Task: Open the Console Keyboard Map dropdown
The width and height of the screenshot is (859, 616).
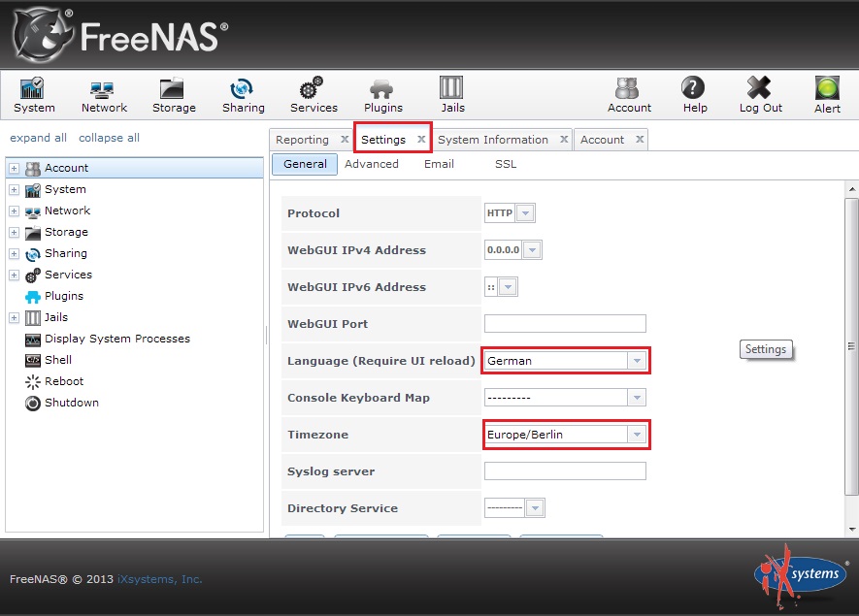Action: coord(637,398)
